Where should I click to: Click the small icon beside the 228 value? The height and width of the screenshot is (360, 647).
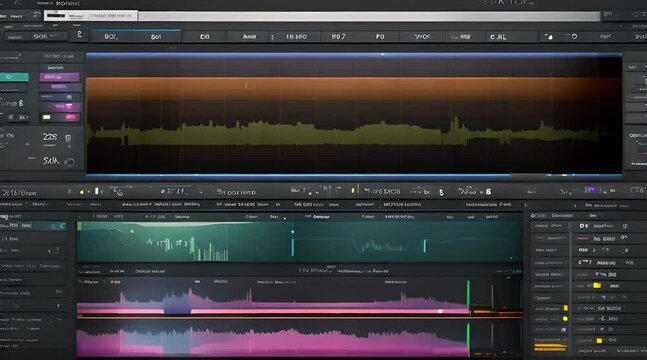click(x=68, y=138)
